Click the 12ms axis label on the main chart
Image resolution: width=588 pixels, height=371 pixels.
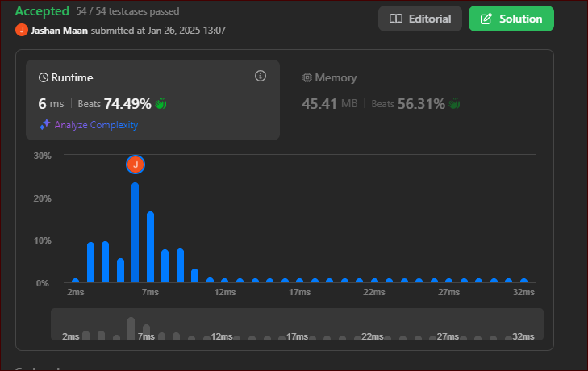coord(225,292)
